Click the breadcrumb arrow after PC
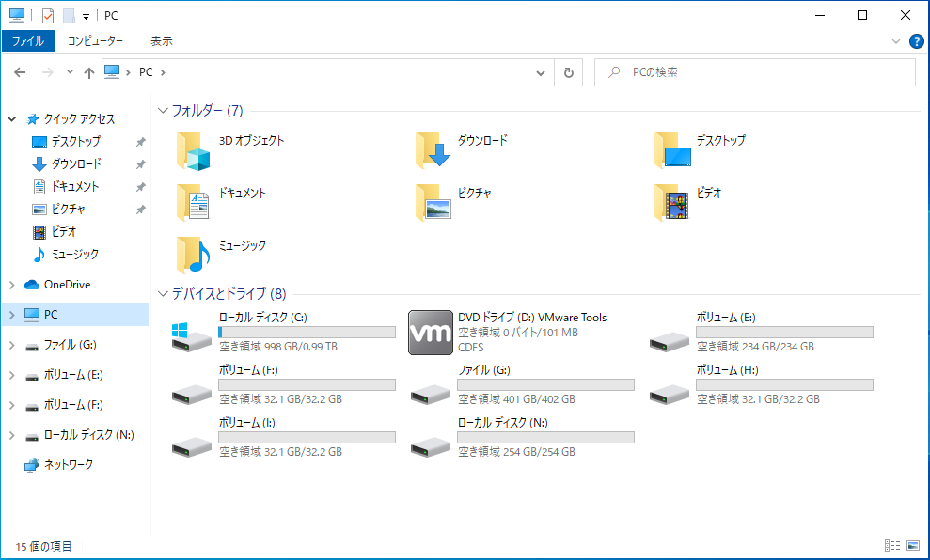This screenshot has height=560, width=930. coord(163,72)
